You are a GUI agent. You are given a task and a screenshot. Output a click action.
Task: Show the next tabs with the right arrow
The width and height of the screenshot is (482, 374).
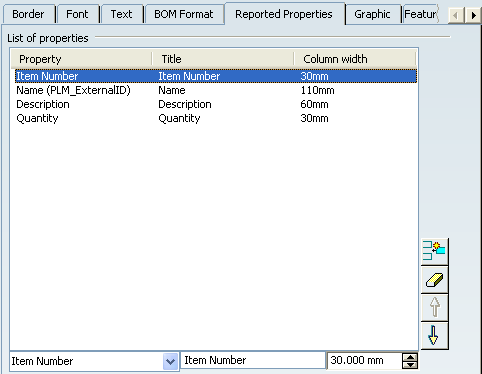pyautogui.click(x=474, y=15)
